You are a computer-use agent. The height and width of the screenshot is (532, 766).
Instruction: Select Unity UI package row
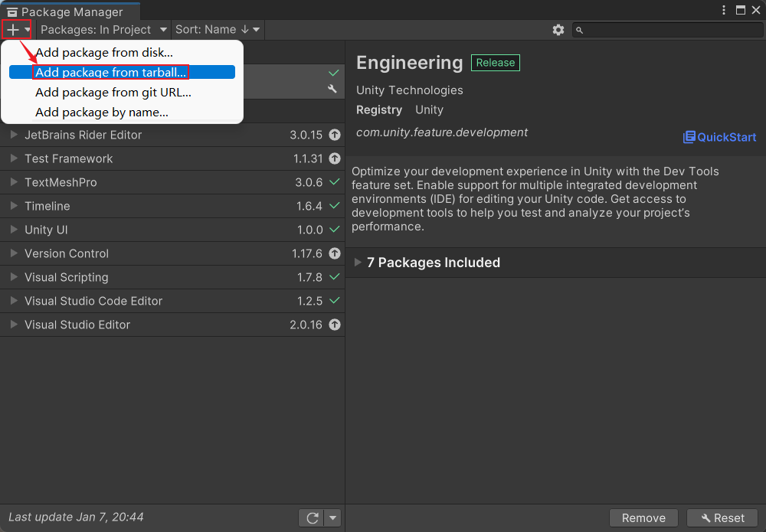coord(172,230)
